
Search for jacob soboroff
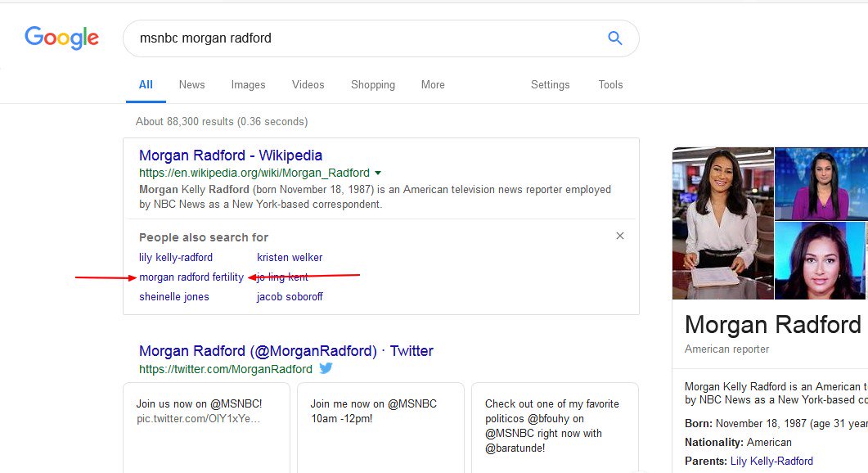click(290, 297)
